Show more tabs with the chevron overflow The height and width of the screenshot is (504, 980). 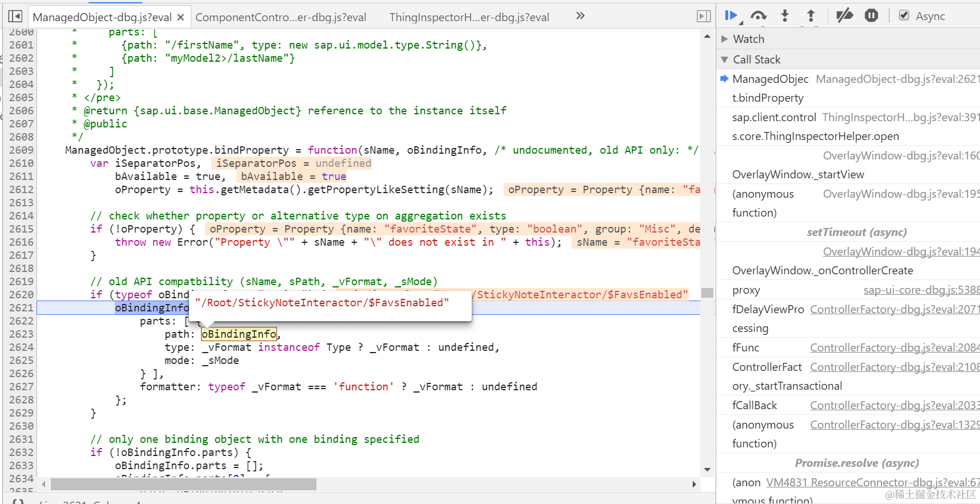[580, 16]
